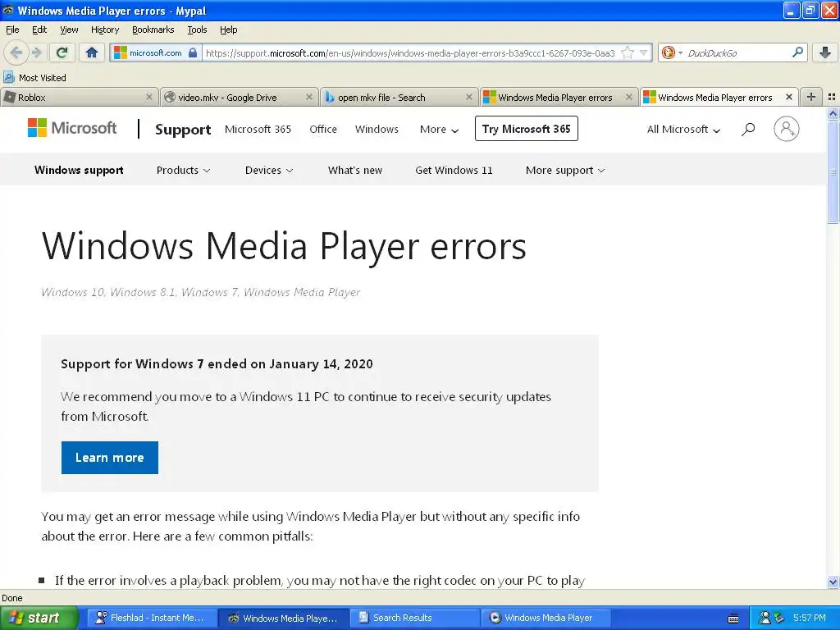
Task: Expand the More support menu
Action: [565, 170]
